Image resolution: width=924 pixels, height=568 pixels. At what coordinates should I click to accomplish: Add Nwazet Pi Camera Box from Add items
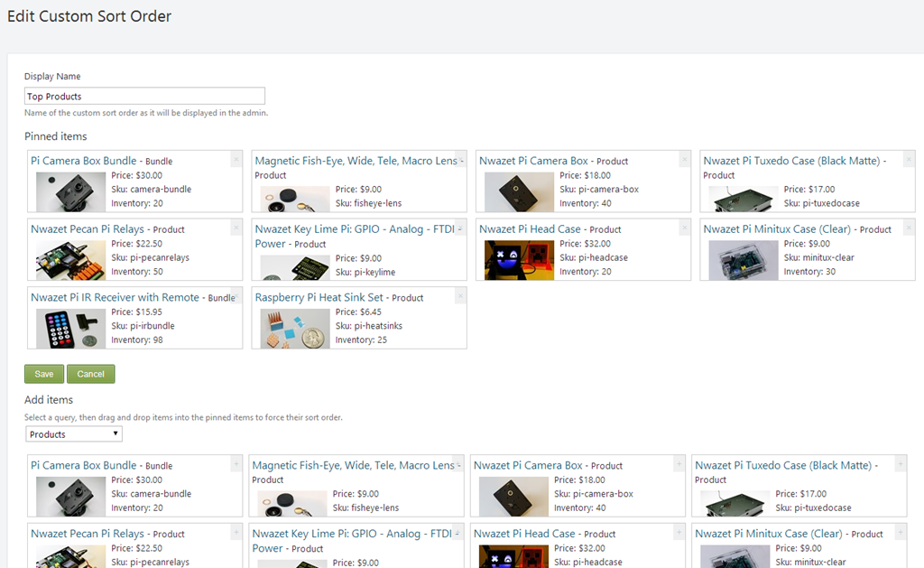pyautogui.click(x=677, y=464)
